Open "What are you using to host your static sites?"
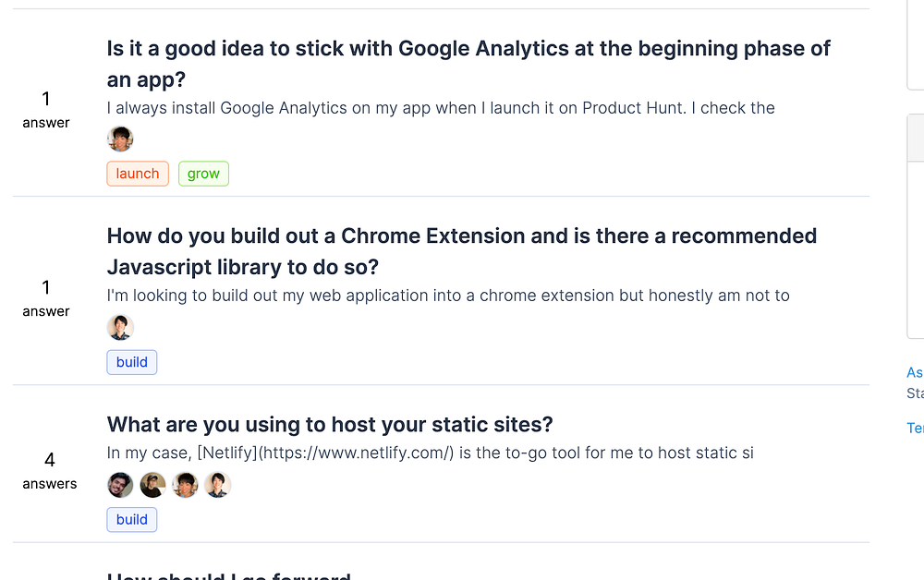924x580 pixels. pyautogui.click(x=330, y=425)
